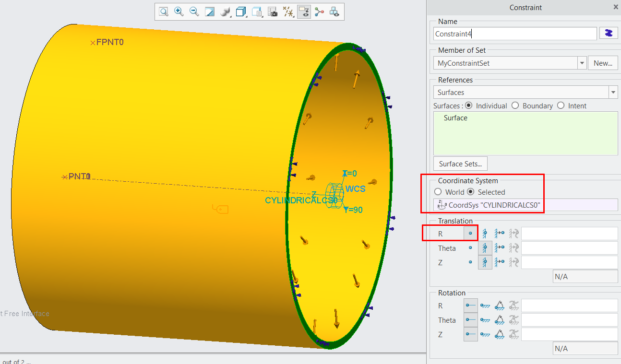The image size is (621, 364).
Task: Activate the zoom region tool
Action: click(163, 12)
